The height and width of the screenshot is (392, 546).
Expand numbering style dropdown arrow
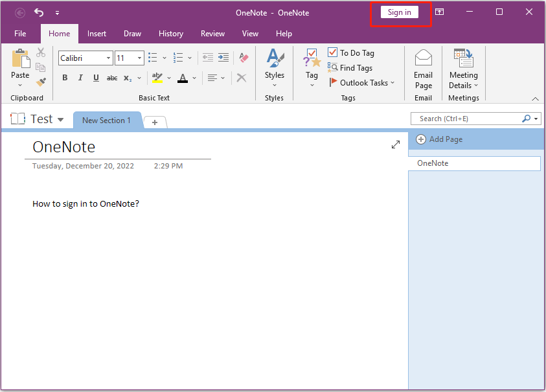[190, 58]
